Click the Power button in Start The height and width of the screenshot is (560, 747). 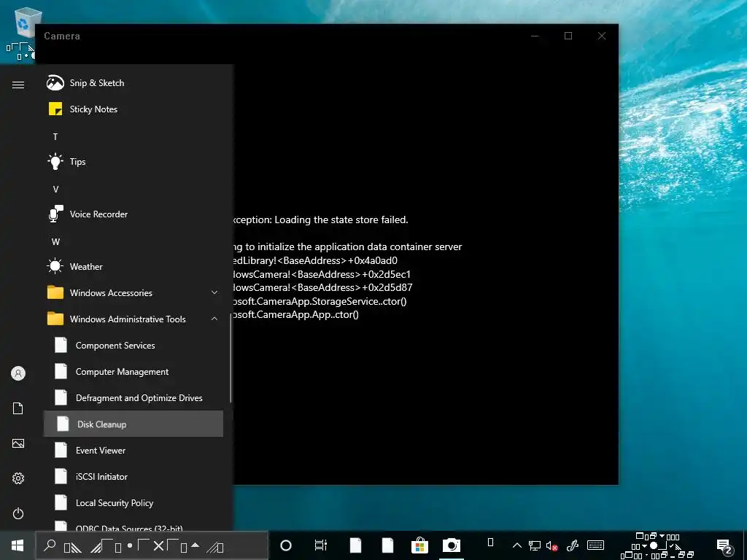point(18,513)
